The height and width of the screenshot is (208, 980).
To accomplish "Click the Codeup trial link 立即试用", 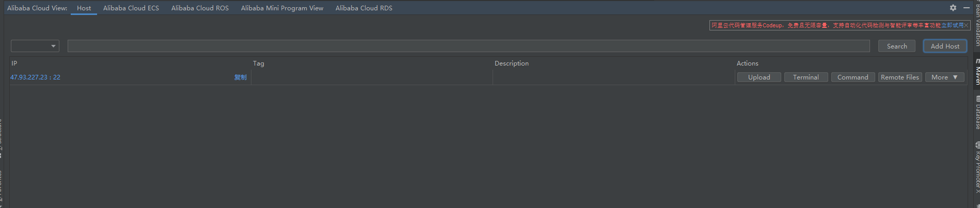I will pyautogui.click(x=953, y=25).
